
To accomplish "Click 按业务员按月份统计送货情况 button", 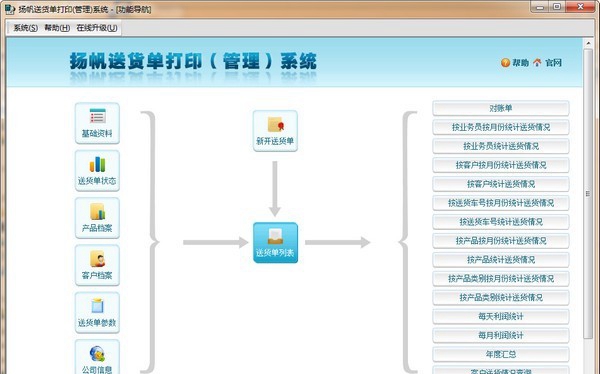I will pos(501,127).
